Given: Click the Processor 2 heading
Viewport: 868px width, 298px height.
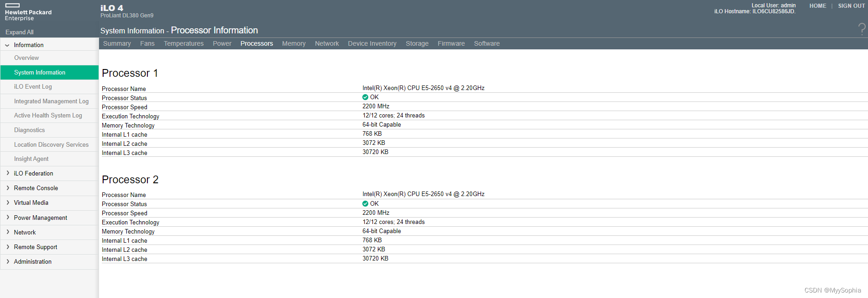Looking at the screenshot, I should tap(130, 180).
